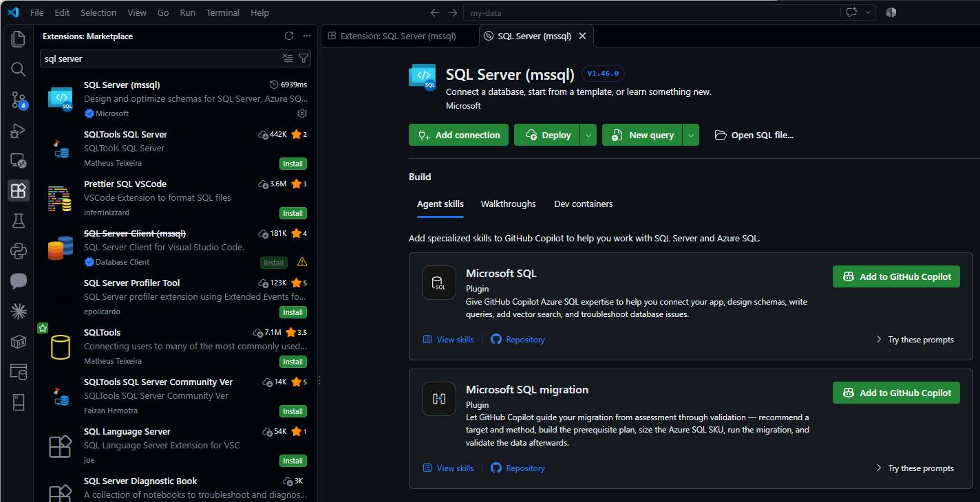
Task: Click the Add connection button
Action: 459,135
